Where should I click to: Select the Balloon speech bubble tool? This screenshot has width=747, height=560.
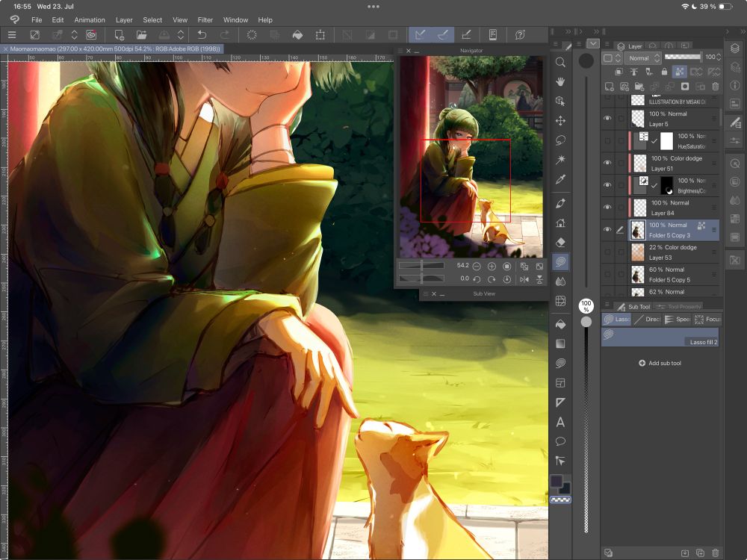point(560,441)
